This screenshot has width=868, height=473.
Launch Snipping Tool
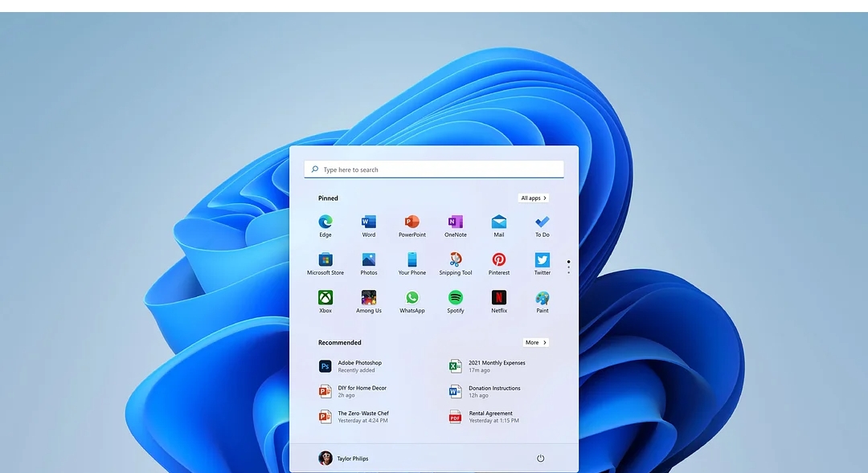pos(456,259)
